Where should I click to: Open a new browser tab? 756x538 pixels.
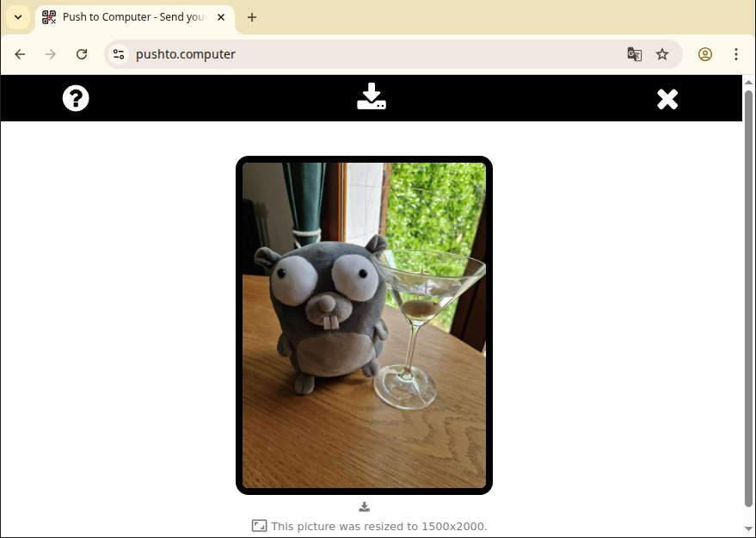(252, 16)
